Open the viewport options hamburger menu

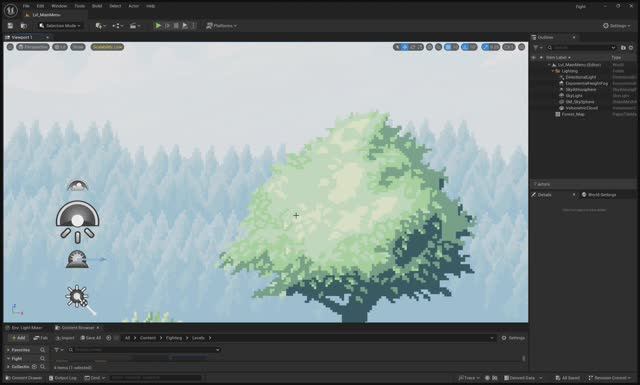click(x=10, y=47)
